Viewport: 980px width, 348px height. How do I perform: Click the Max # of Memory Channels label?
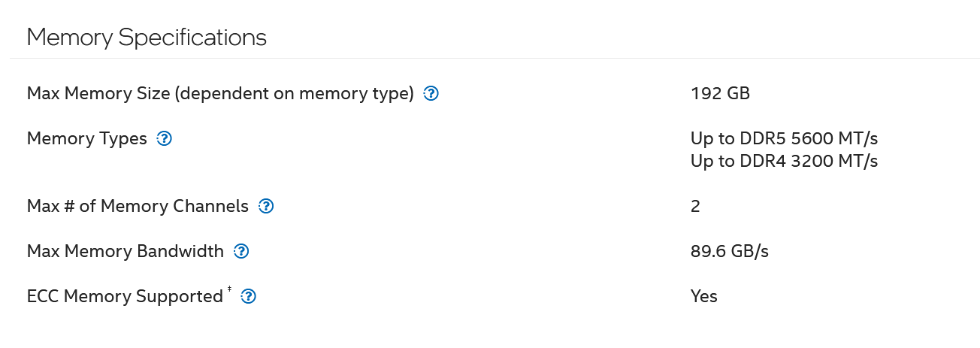point(138,206)
